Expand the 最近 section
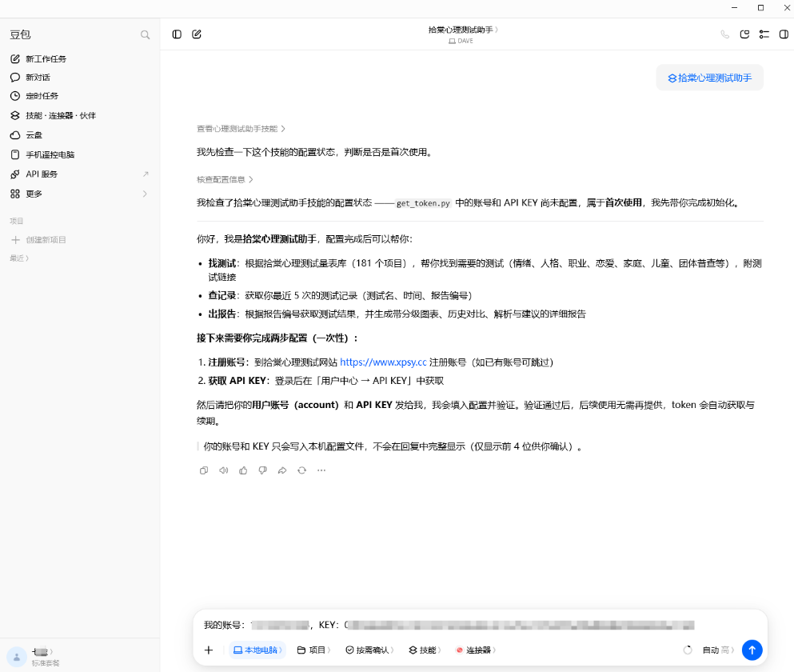Screen dimensions: 794x672 tap(19, 258)
